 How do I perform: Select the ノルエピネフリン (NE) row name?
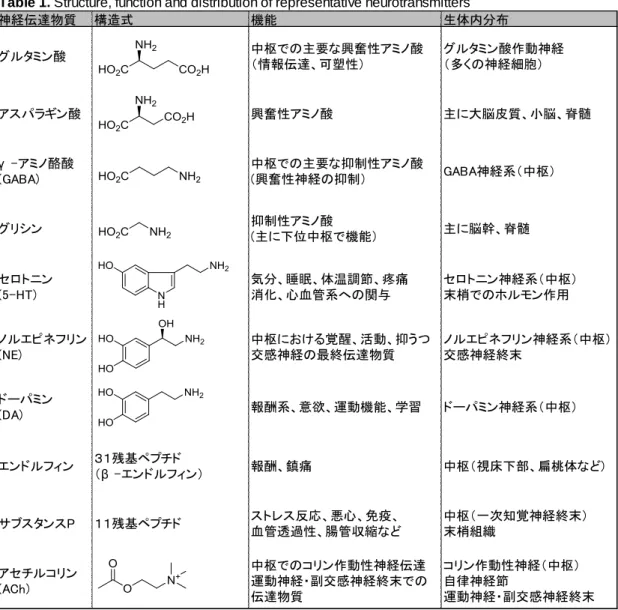[43, 347]
